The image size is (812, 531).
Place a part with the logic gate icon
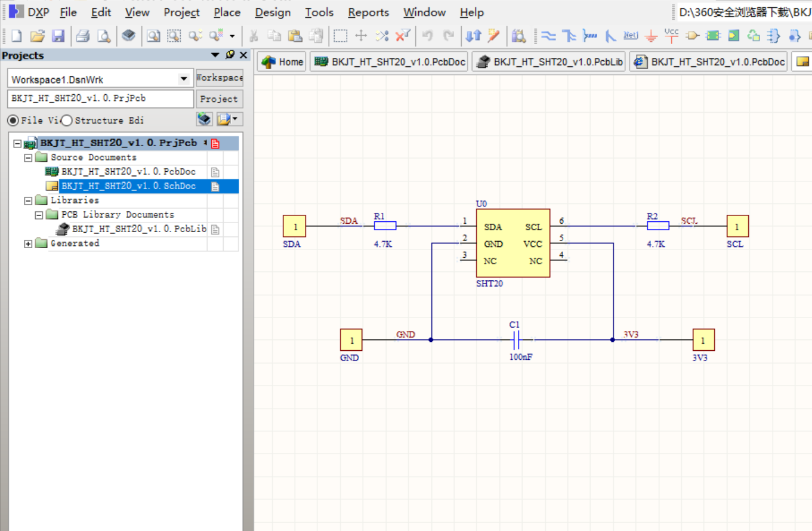pyautogui.click(x=692, y=36)
